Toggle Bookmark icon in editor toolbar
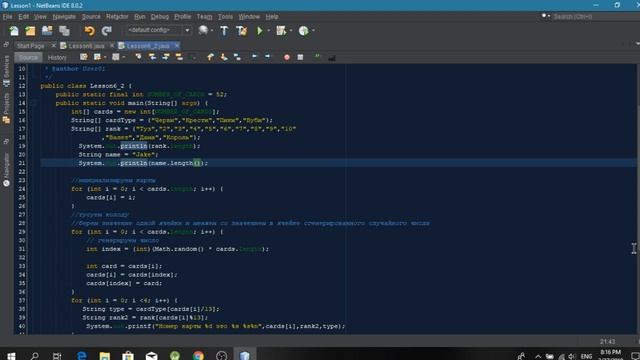Screen dimensions: 640x360 point(237,57)
